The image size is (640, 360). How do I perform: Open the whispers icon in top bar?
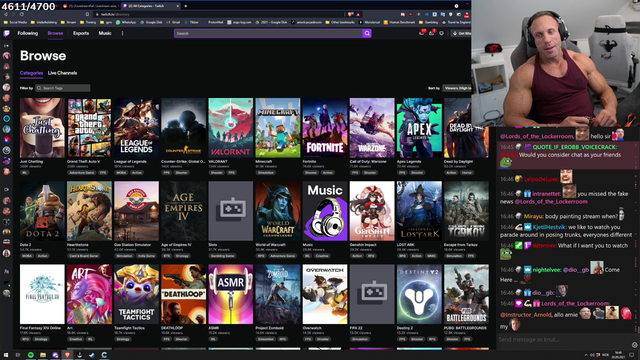441,33
